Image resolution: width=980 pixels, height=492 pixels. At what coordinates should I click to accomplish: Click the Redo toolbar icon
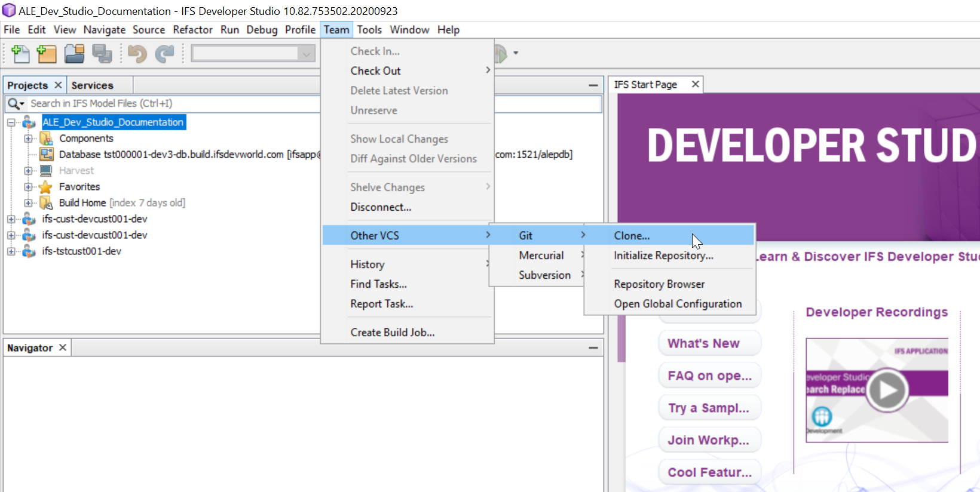tap(164, 54)
